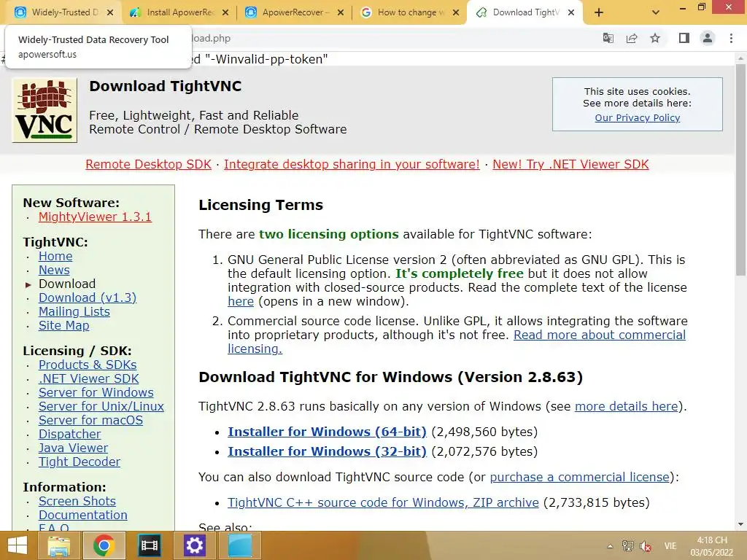Download TightVNC C++ source code ZIP archive

pos(383,502)
